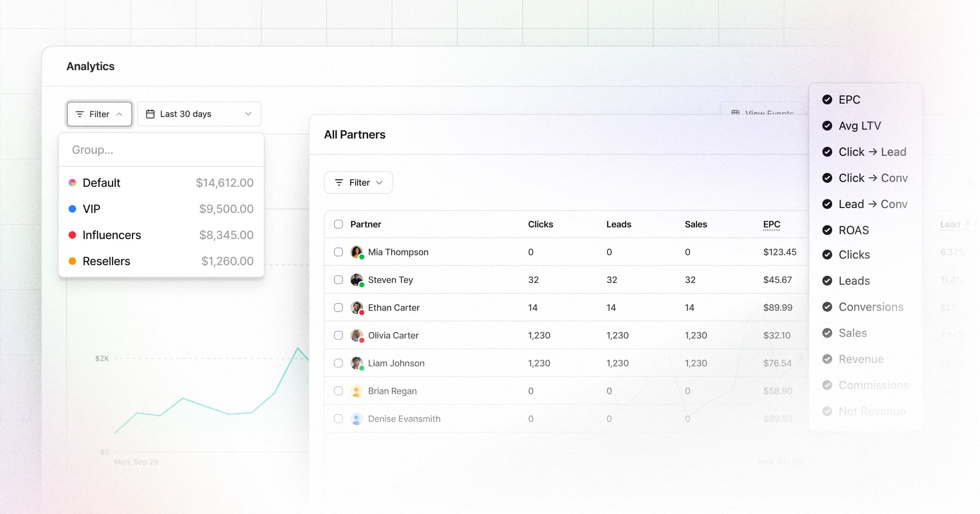The image size is (980, 514).
Task: Click the filter icon above the partners table
Action: tap(339, 182)
